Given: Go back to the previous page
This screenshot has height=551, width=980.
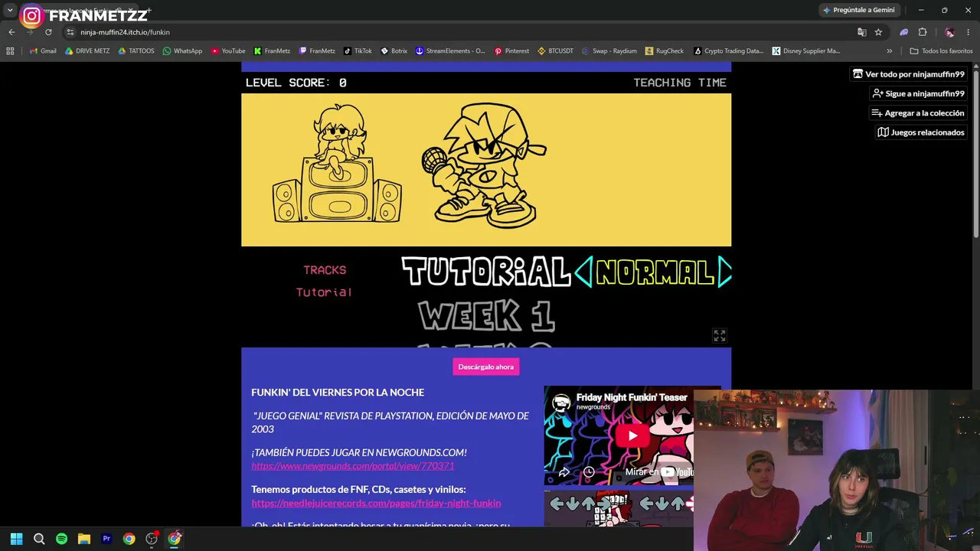Looking at the screenshot, I should [11, 32].
